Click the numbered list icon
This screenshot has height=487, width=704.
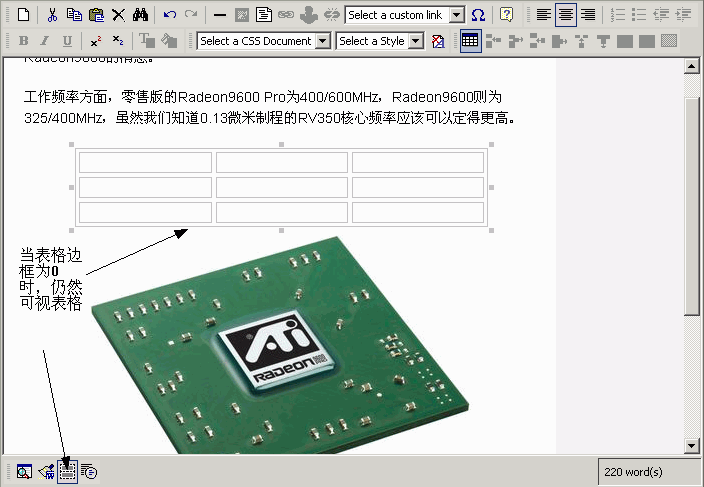tap(618, 15)
